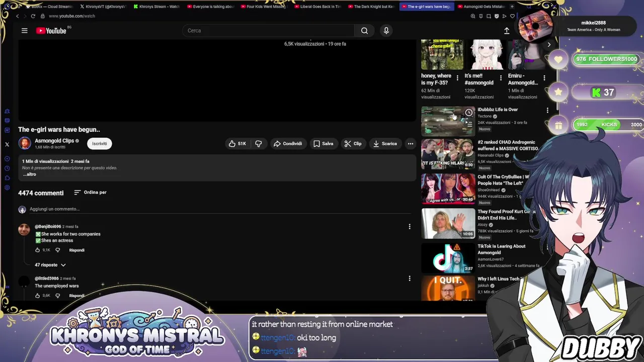The image size is (644, 362).
Task: Switch to 'Asmongold Gets Mistaken' tab
Action: (481, 7)
